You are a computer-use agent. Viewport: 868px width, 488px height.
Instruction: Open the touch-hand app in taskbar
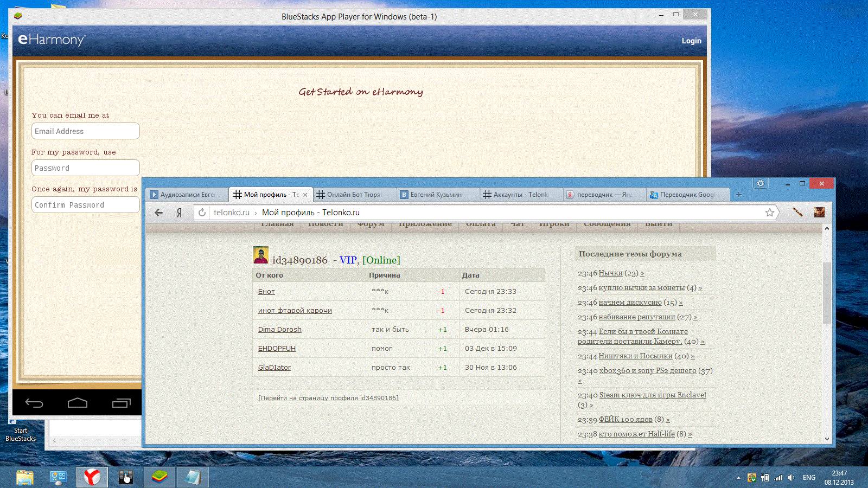coord(125,478)
